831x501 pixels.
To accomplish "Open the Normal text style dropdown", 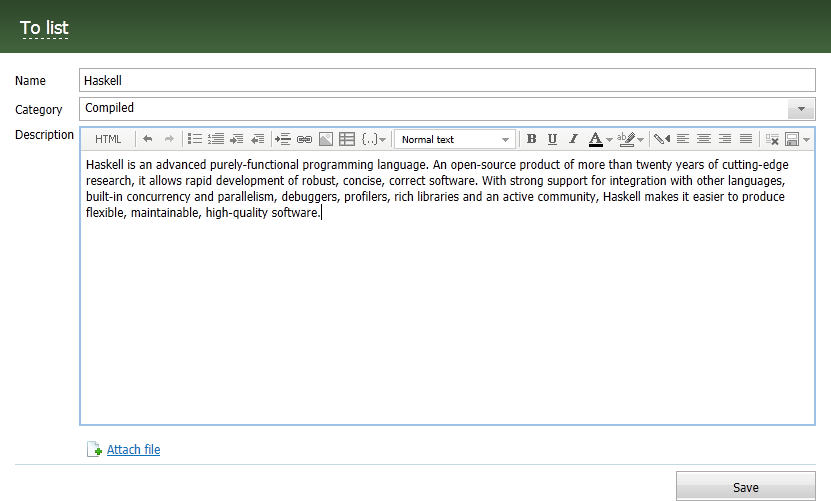I will (455, 139).
